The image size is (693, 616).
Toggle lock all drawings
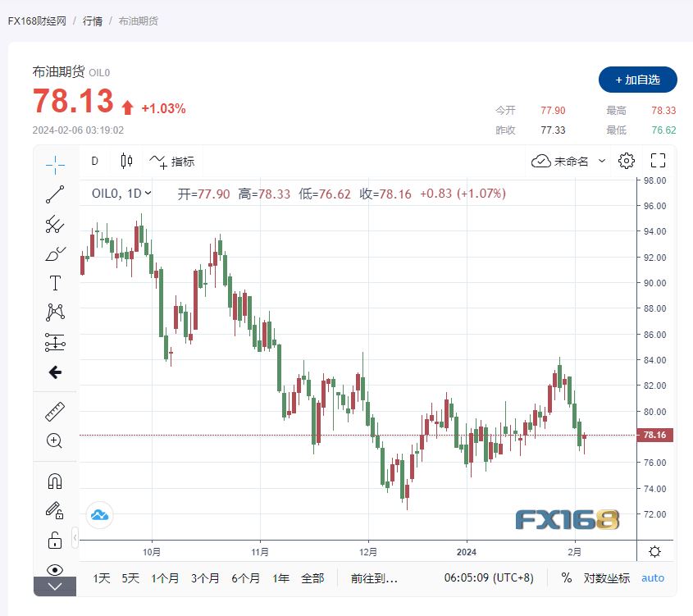pos(55,540)
